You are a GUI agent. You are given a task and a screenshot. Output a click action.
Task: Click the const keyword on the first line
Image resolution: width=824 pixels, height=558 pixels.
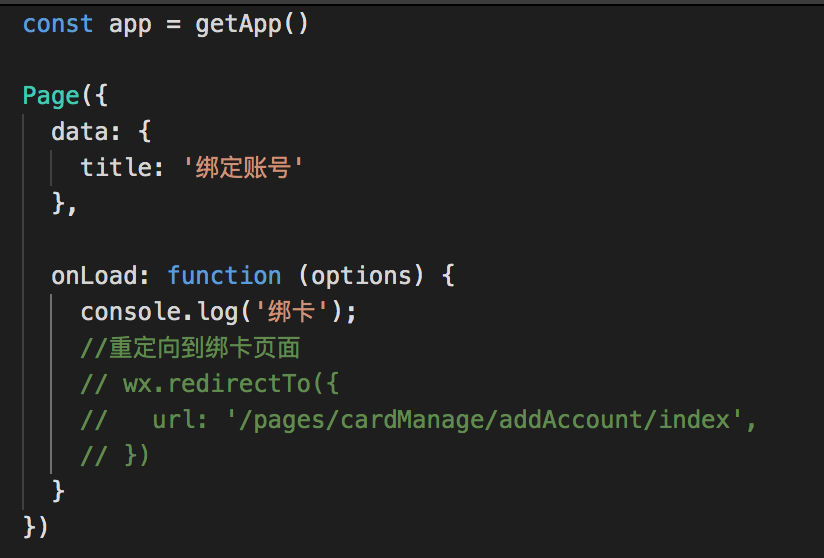[58, 24]
